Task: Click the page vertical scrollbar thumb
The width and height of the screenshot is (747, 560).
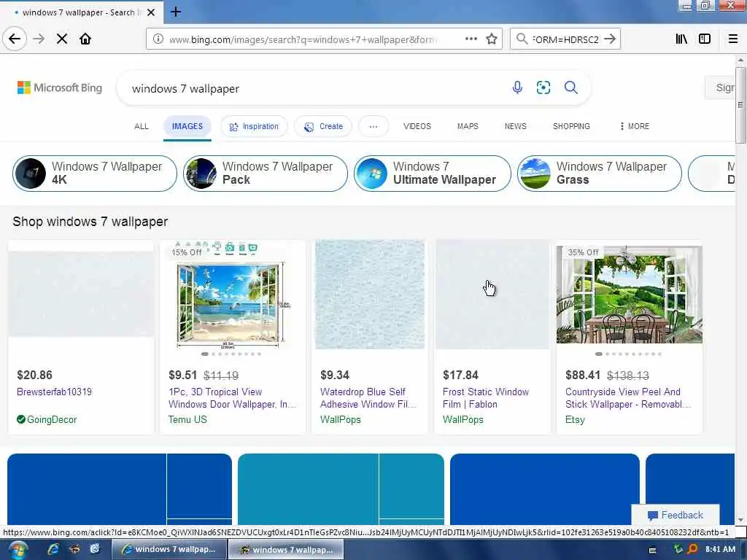Action: tap(740, 105)
